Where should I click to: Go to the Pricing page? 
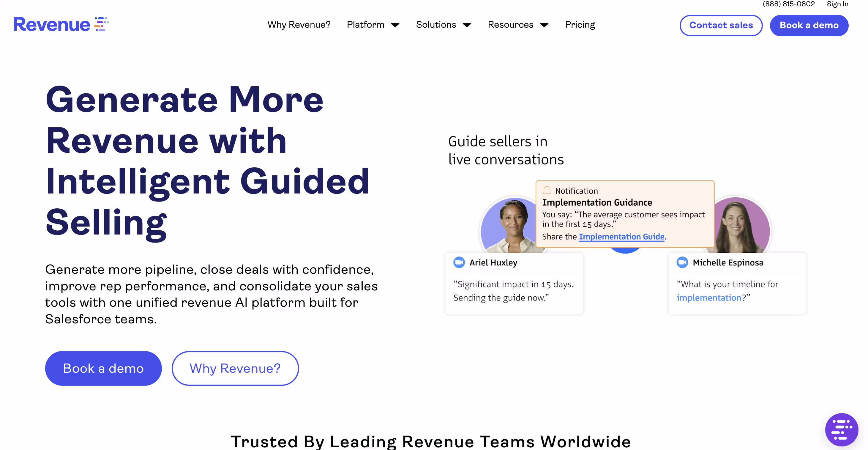click(580, 25)
